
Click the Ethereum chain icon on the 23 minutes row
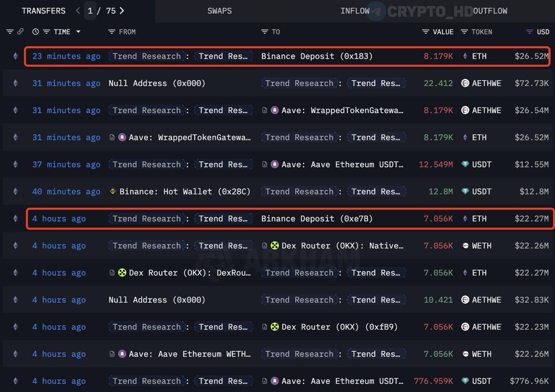16,56
